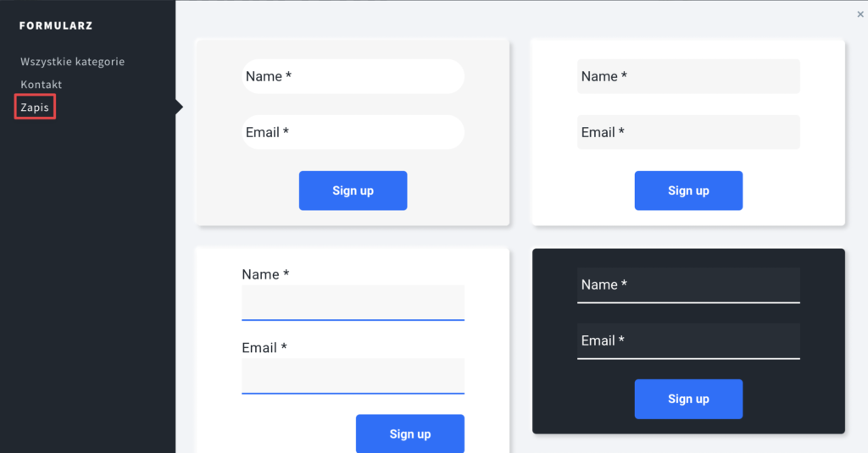Viewport: 868px width, 453px height.
Task: Close the form template picker panel
Action: [x=860, y=14]
